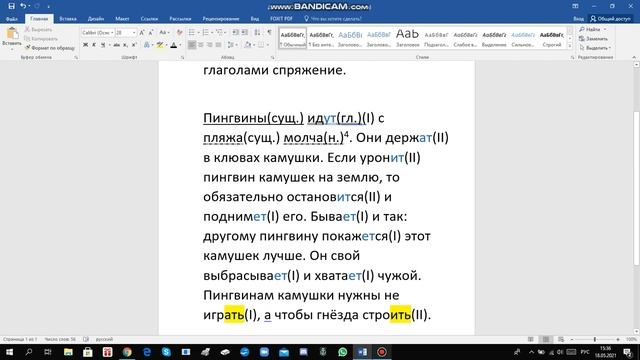
Task: Switch to Макет tab
Action: point(122,19)
